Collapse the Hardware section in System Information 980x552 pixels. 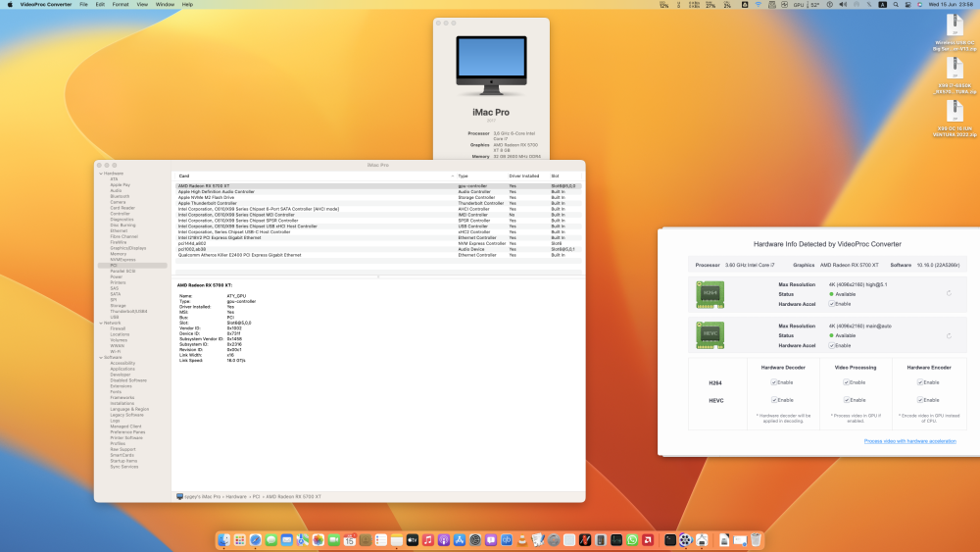[x=101, y=174]
